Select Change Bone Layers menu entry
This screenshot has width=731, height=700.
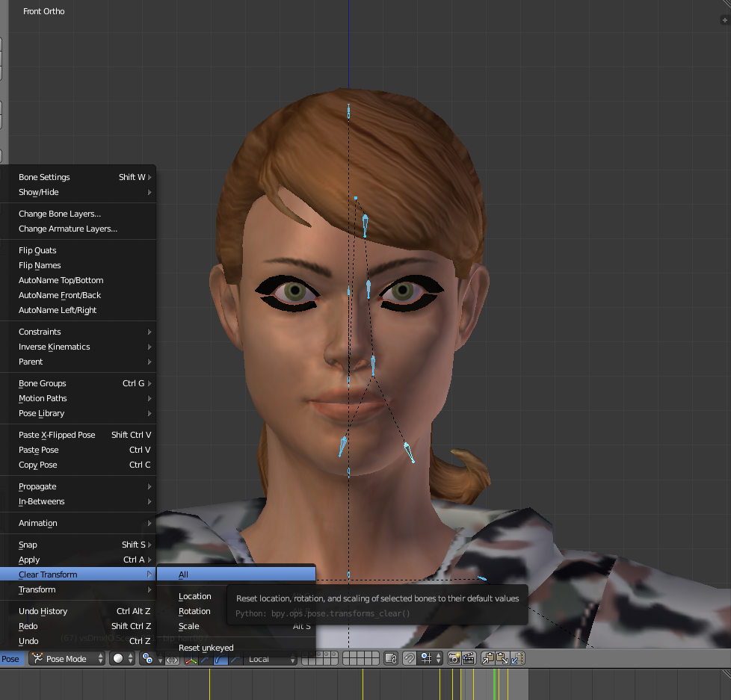pyautogui.click(x=78, y=214)
